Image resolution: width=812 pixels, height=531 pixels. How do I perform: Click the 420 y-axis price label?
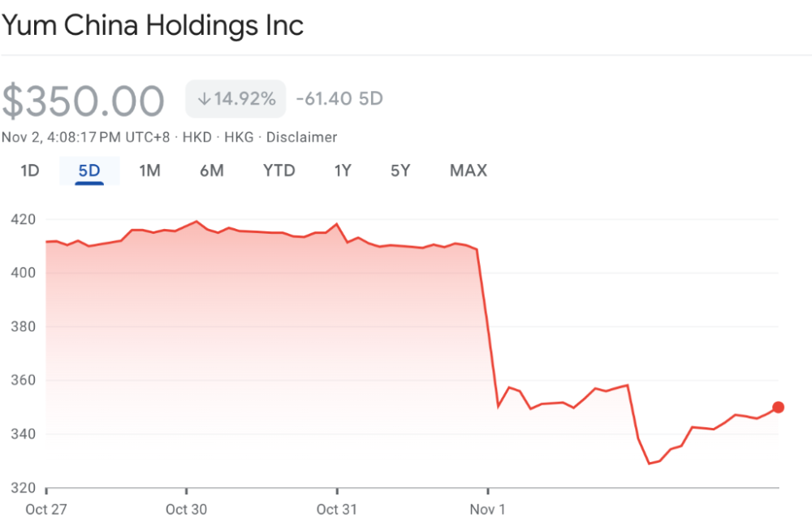click(23, 219)
